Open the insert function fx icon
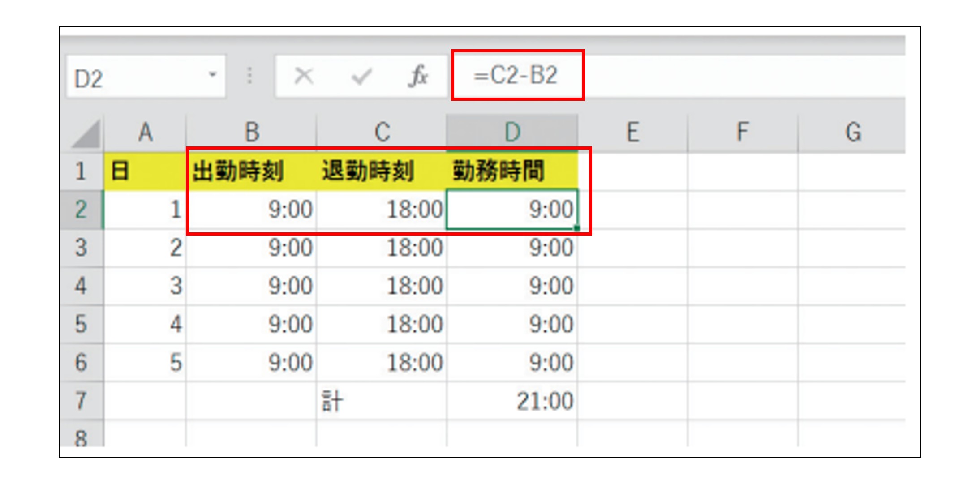Viewport: 980px width, 484px height. (418, 76)
